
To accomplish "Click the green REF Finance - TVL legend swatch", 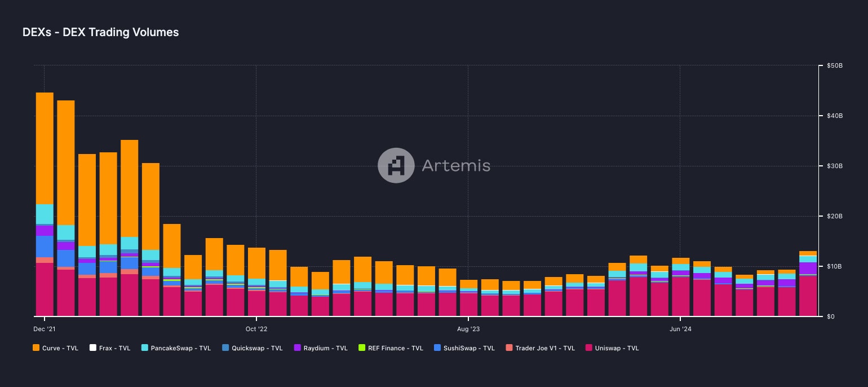I will (x=362, y=348).
